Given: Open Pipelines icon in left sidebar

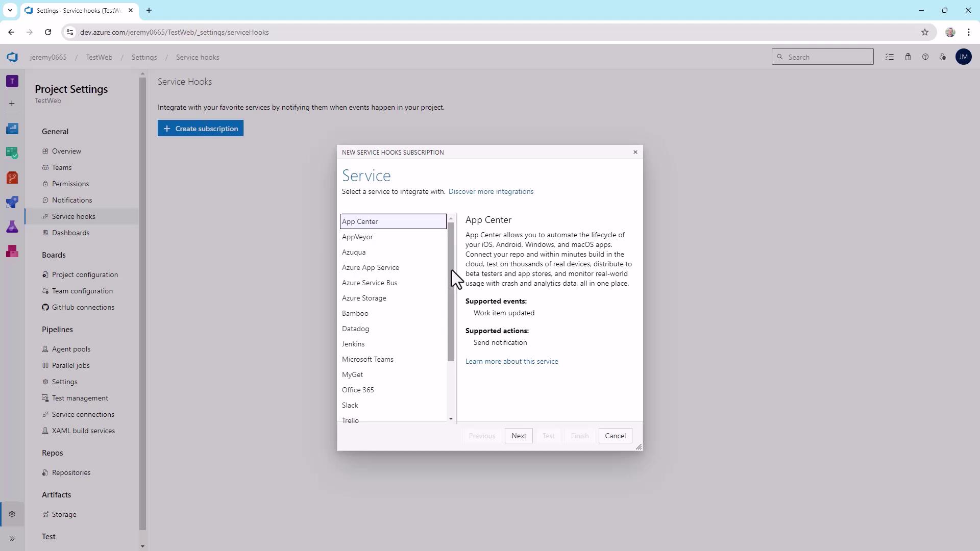Looking at the screenshot, I should pyautogui.click(x=12, y=202).
